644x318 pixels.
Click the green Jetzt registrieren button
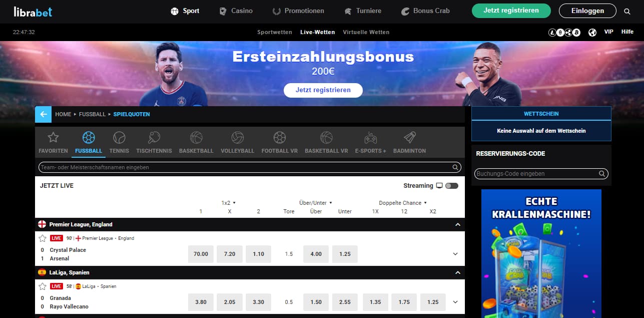coord(511,11)
